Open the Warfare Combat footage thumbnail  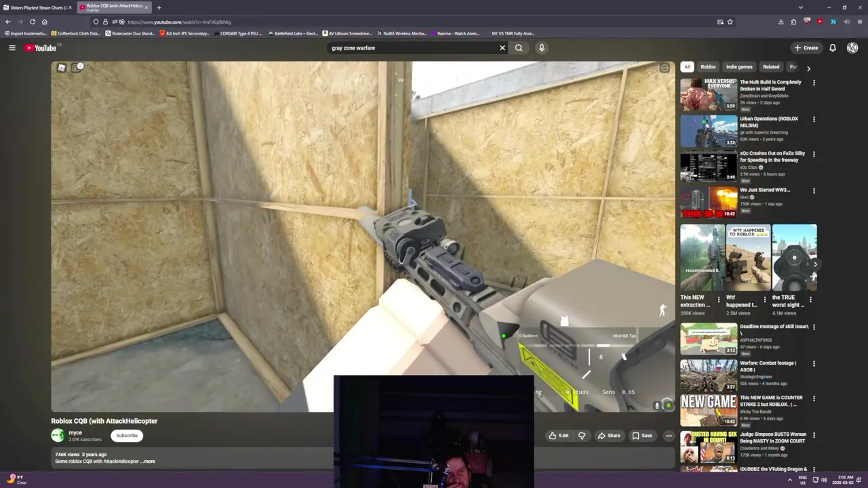[709, 375]
